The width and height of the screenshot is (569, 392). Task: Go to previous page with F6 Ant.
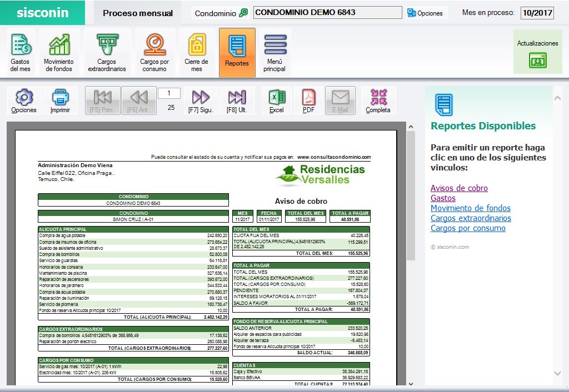[x=138, y=100]
